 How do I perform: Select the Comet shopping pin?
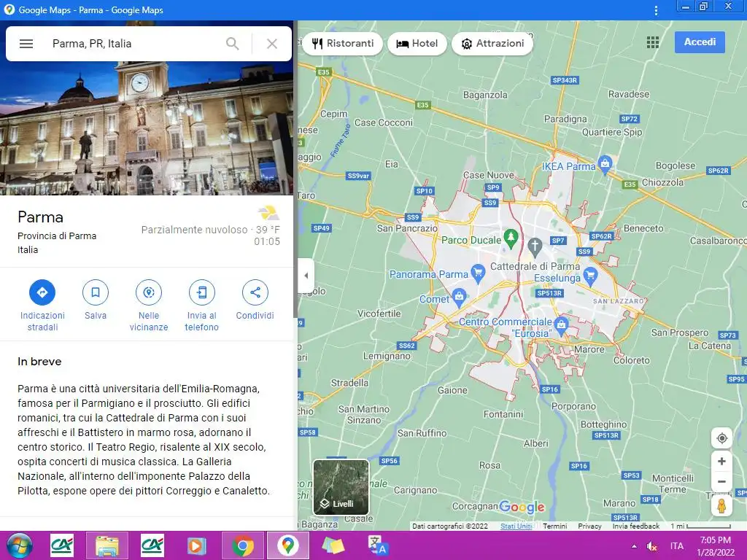tap(459, 297)
